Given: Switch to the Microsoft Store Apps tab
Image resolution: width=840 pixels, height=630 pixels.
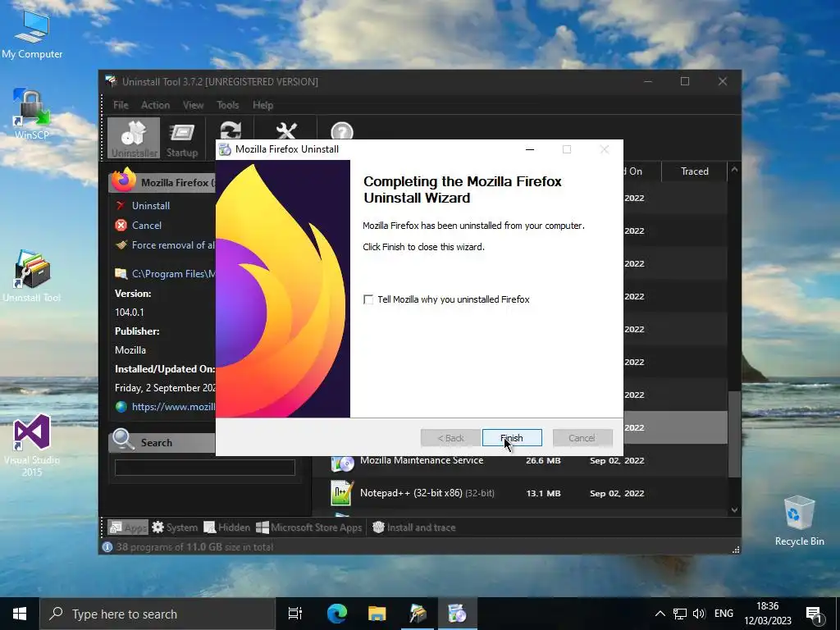Looking at the screenshot, I should [x=309, y=527].
